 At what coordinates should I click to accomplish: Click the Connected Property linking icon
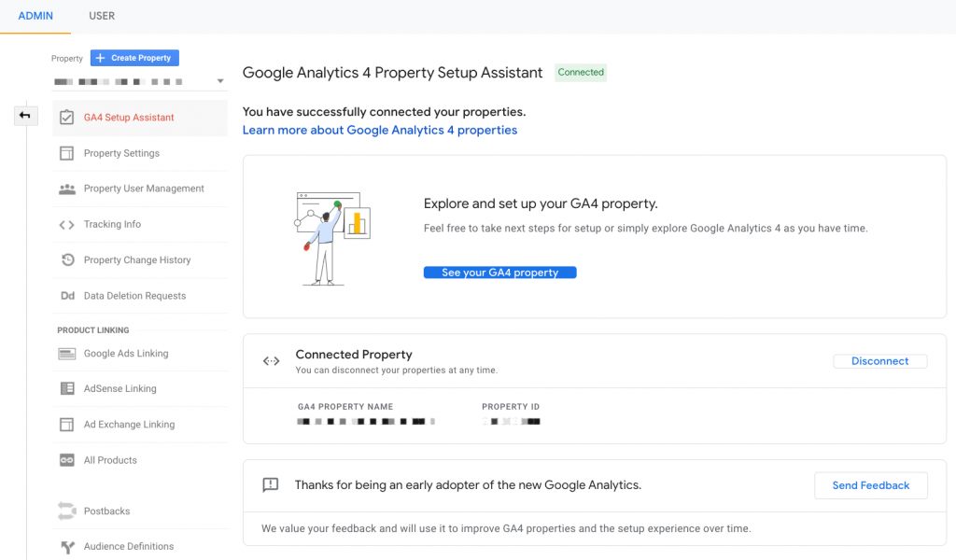pyautogui.click(x=271, y=360)
